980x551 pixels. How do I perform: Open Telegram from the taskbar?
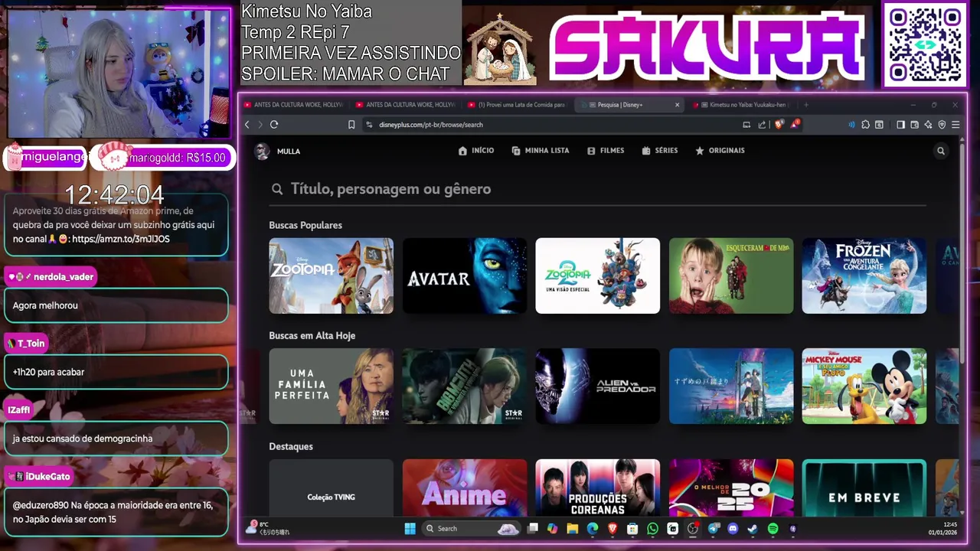point(713,528)
